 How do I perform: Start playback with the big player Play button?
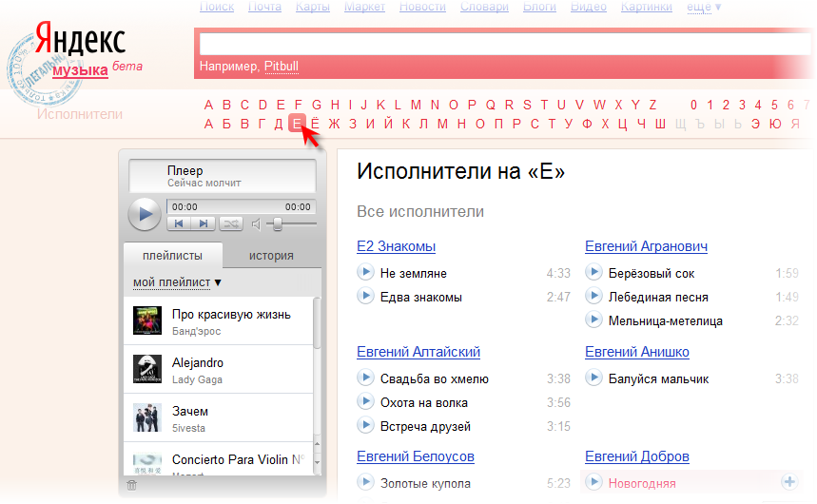tap(145, 214)
